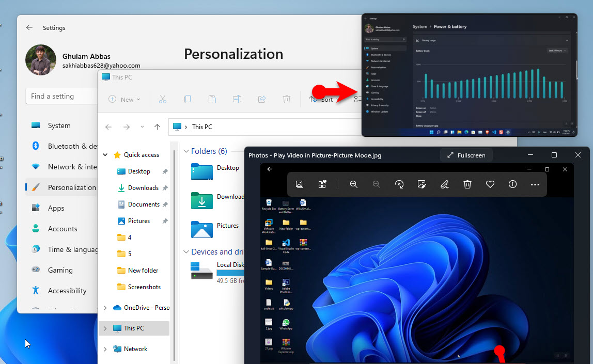
Task: Zoom in on the photo
Action: pyautogui.click(x=354, y=184)
